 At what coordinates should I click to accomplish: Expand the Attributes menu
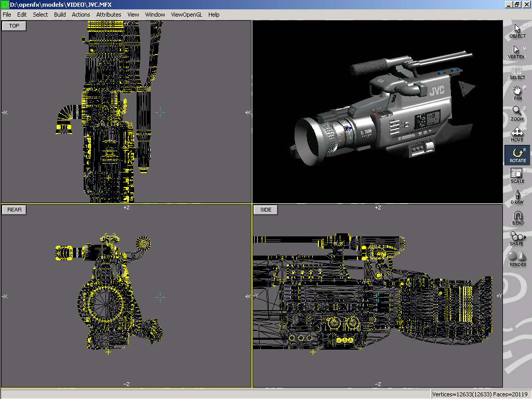[109, 15]
